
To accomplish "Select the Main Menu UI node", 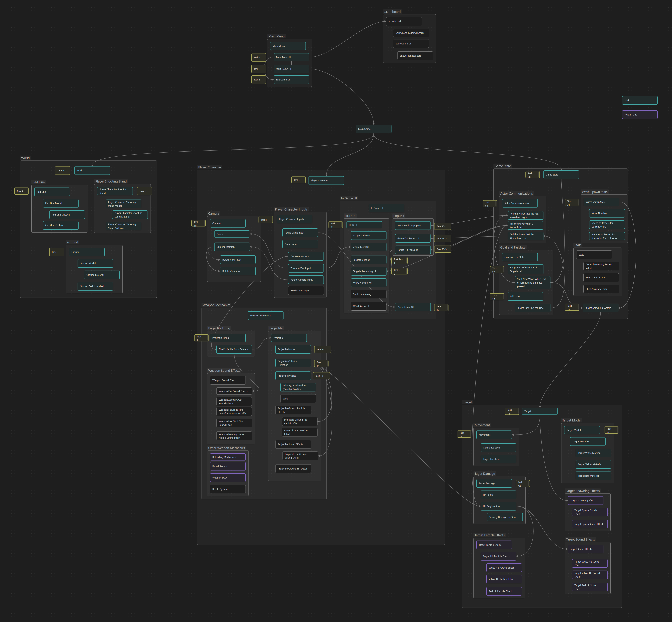I will click(291, 57).
